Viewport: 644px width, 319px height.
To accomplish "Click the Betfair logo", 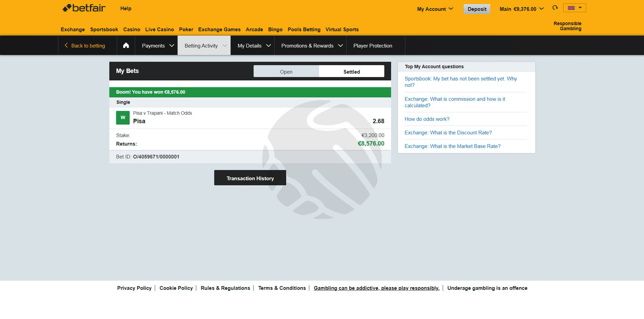I will pyautogui.click(x=84, y=8).
